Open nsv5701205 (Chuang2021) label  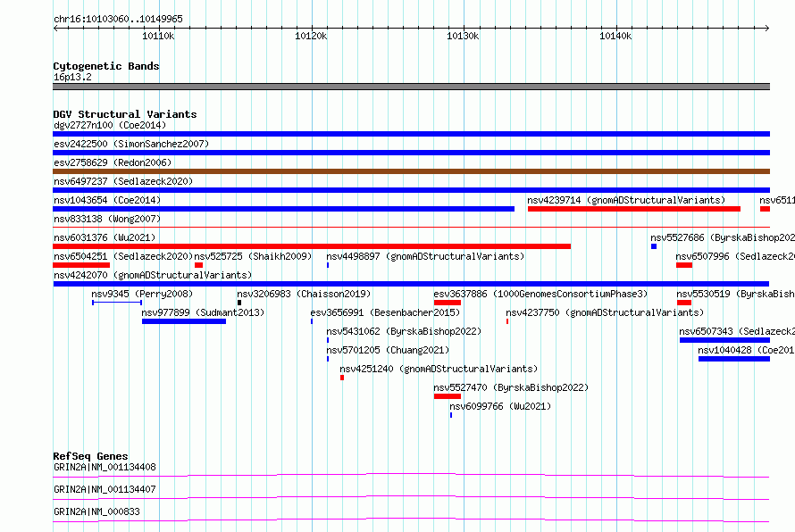(x=388, y=350)
